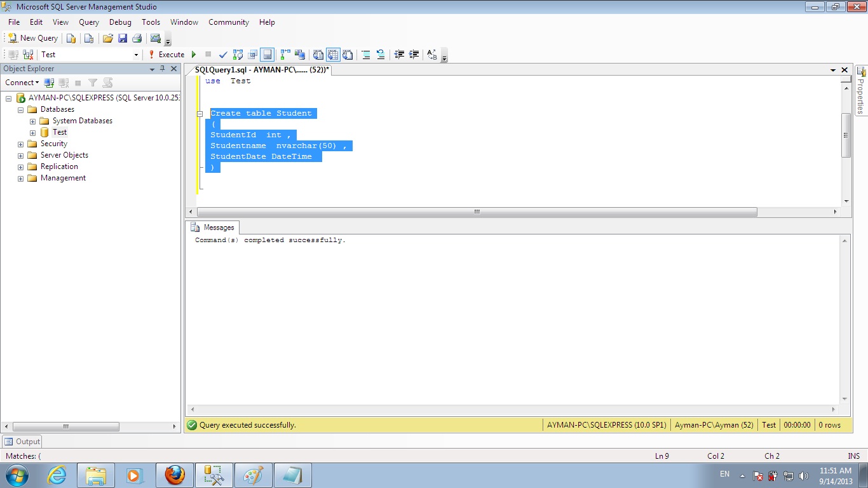Expand the Server Objects folder
The height and width of the screenshot is (488, 868).
point(21,155)
